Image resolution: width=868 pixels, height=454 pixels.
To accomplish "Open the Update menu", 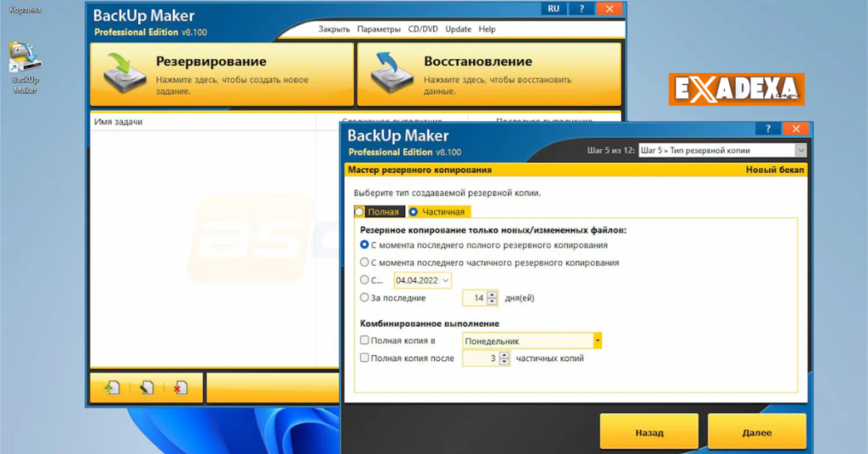I will click(x=459, y=30).
